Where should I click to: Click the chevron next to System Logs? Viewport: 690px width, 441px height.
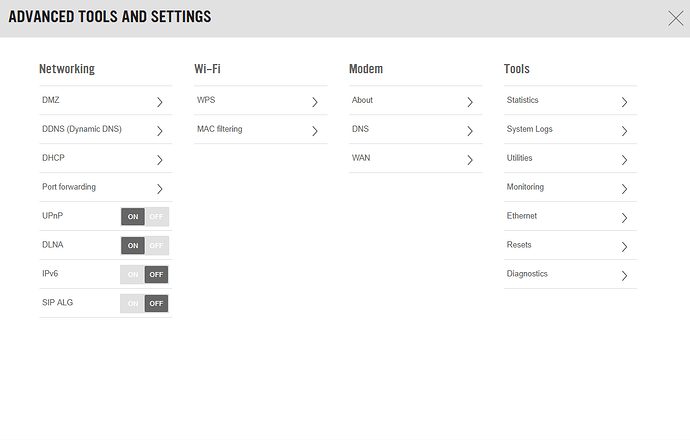[624, 130]
